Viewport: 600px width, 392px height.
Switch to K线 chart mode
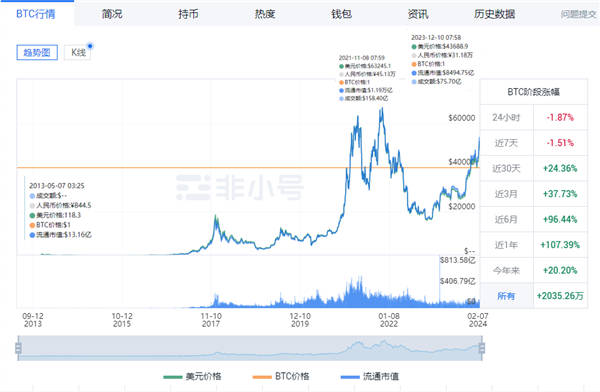[78, 52]
